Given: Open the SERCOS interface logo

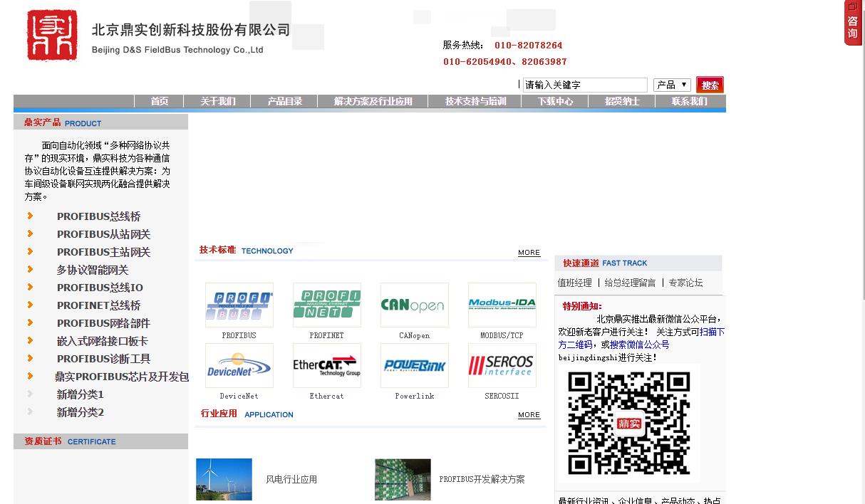Looking at the screenshot, I should click(x=502, y=365).
